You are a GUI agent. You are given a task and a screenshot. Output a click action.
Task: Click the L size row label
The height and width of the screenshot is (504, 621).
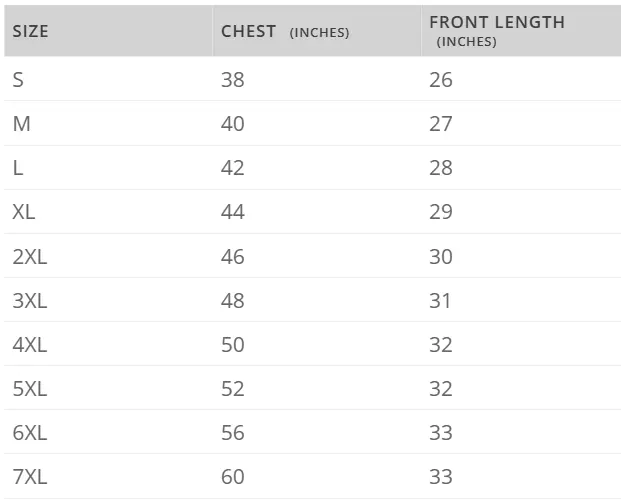pyautogui.click(x=18, y=168)
